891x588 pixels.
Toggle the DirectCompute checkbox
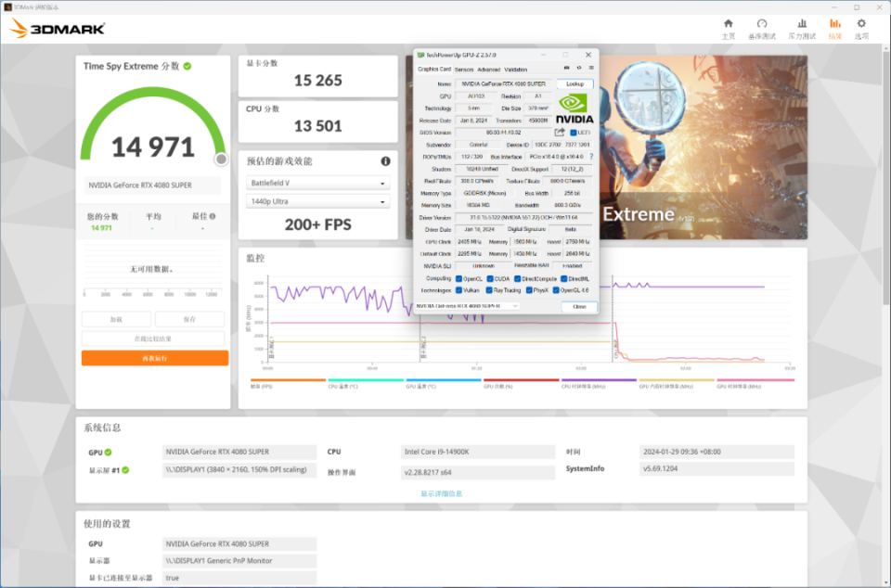coord(518,278)
